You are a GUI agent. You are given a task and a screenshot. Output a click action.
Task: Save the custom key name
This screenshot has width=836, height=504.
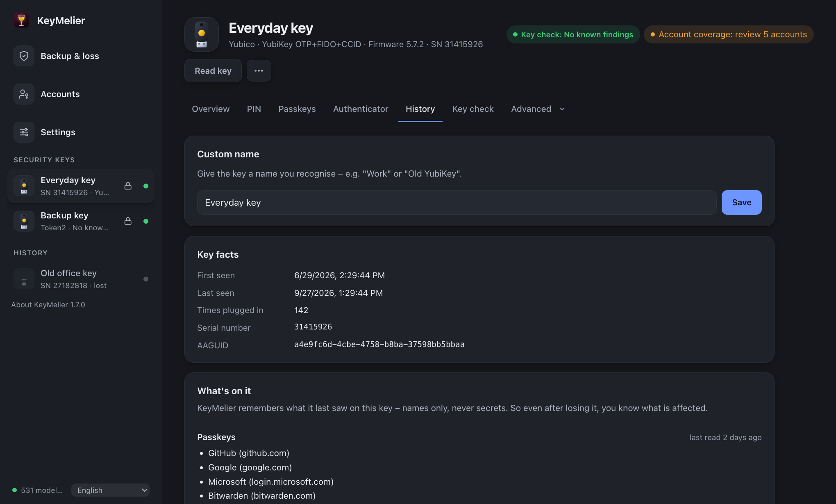click(x=741, y=202)
